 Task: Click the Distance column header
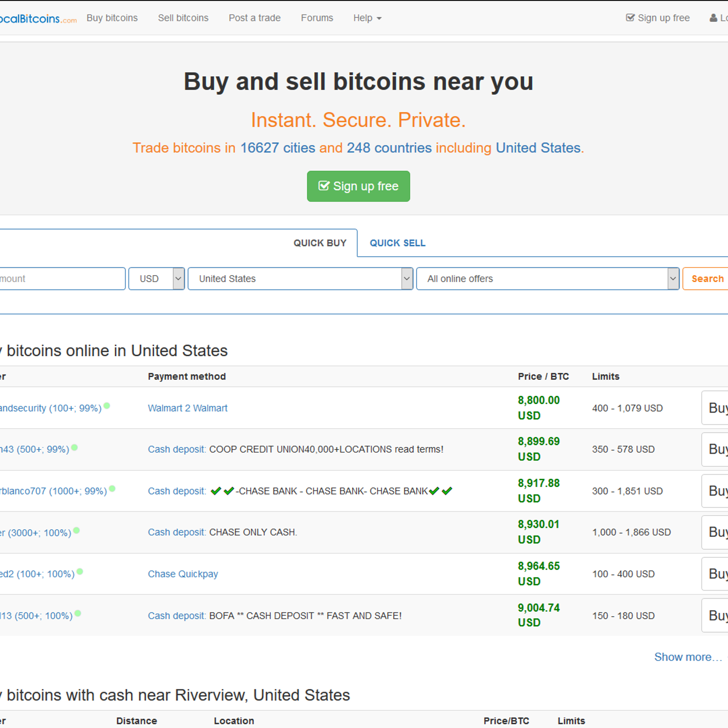tap(136, 721)
